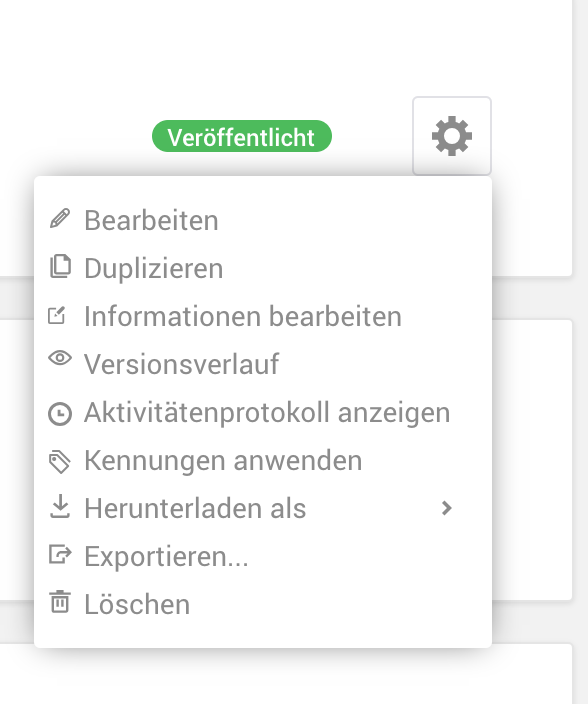Expand the Herunterladen als submenu chevron
Viewport: 588px width, 704px height.
tap(446, 508)
